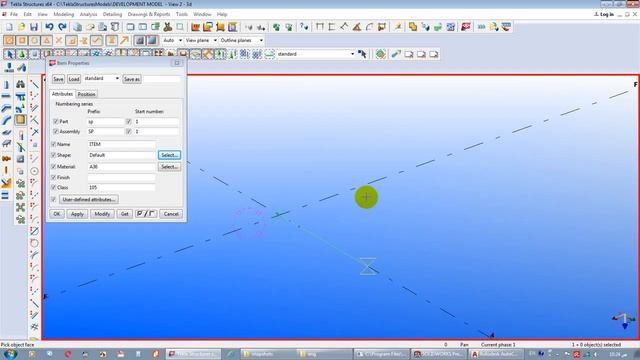Undo the last action

click(49, 27)
